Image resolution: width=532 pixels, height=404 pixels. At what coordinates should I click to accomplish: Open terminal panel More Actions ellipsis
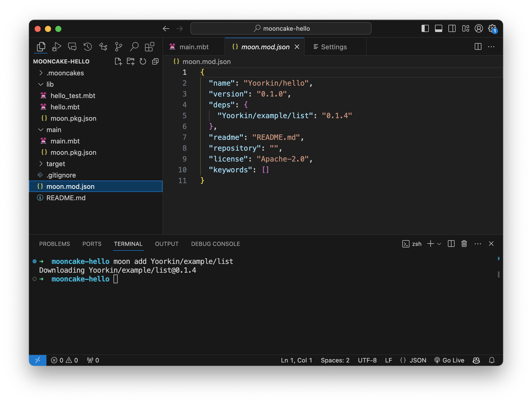tap(478, 244)
